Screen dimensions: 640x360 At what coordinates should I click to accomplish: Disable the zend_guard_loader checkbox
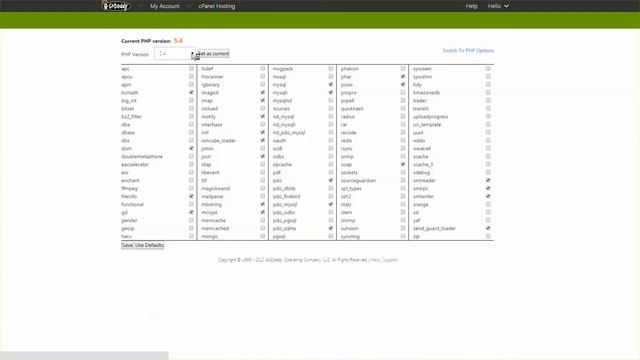(488, 228)
